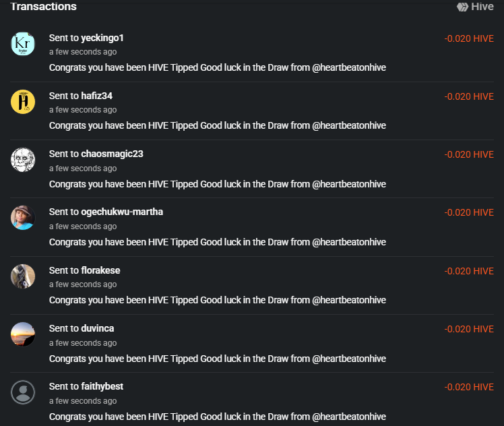Click -0.020 HIVE amount for faithybest

[469, 387]
